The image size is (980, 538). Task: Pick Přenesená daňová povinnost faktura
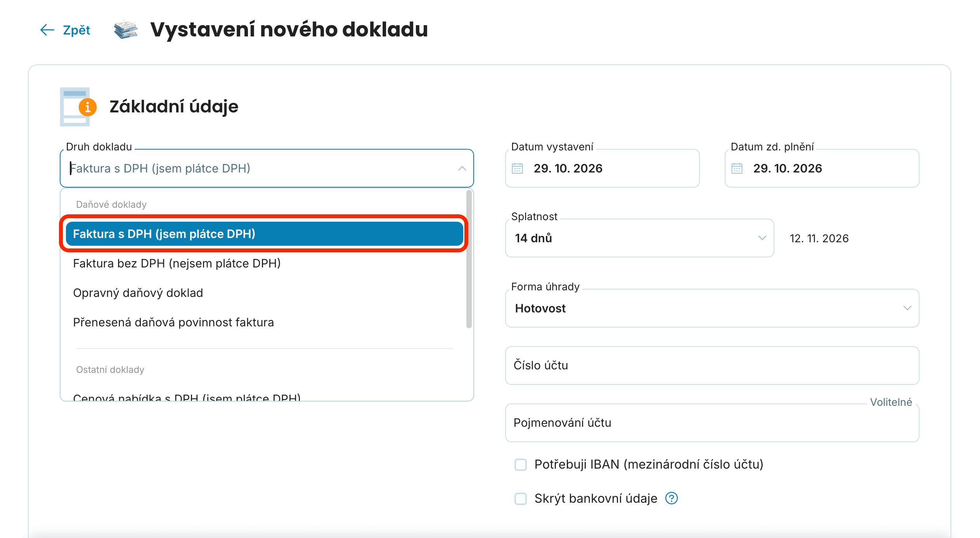coord(264,322)
